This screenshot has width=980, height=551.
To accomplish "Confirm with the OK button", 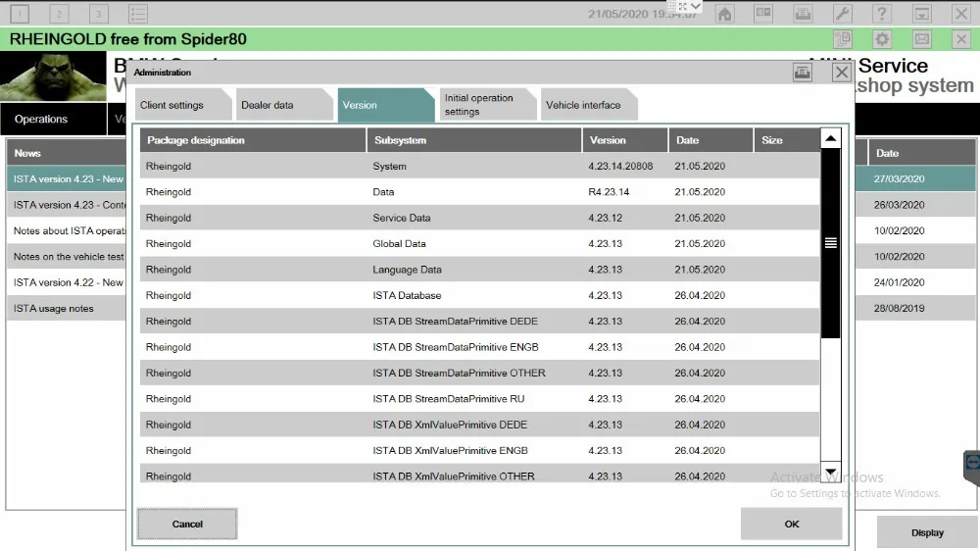I will pos(791,525).
